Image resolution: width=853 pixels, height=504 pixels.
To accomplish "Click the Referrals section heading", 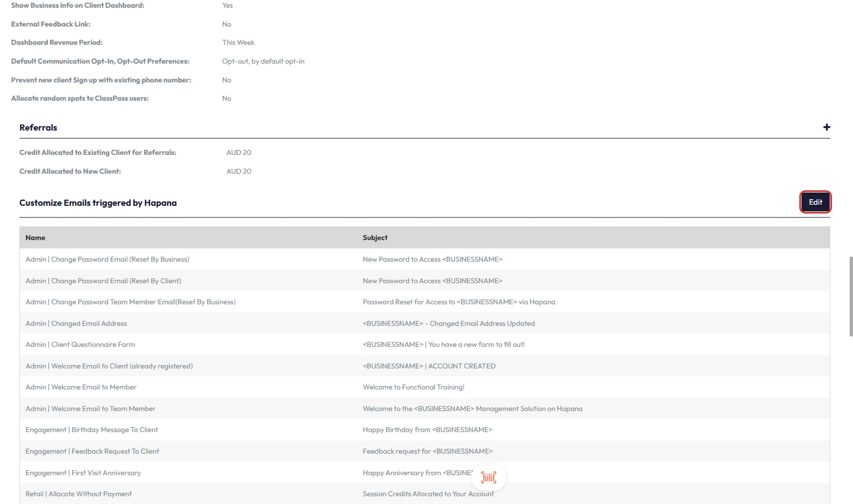I will tap(38, 128).
